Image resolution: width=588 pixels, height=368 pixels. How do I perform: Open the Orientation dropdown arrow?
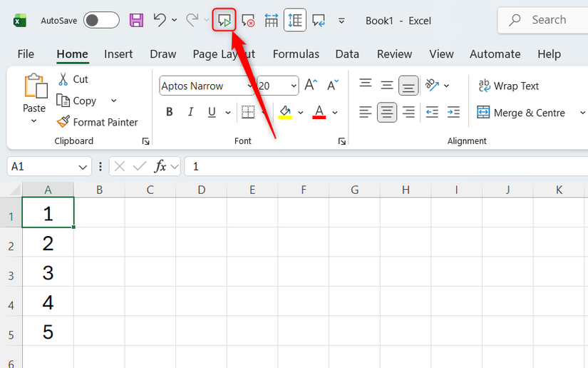pyautogui.click(x=446, y=86)
